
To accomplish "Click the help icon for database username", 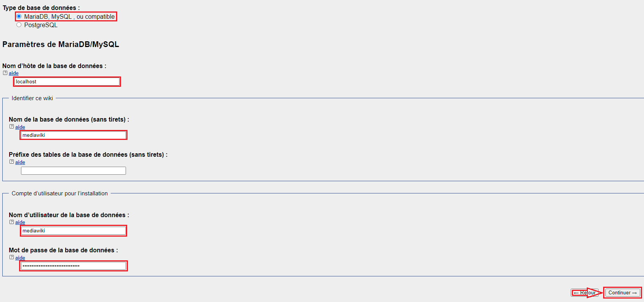I will coord(12,222).
